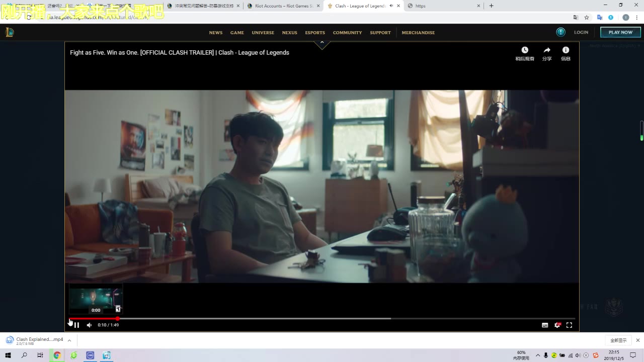Toggle subtitles with the captions icon
The height and width of the screenshot is (362, 644).
(545, 325)
